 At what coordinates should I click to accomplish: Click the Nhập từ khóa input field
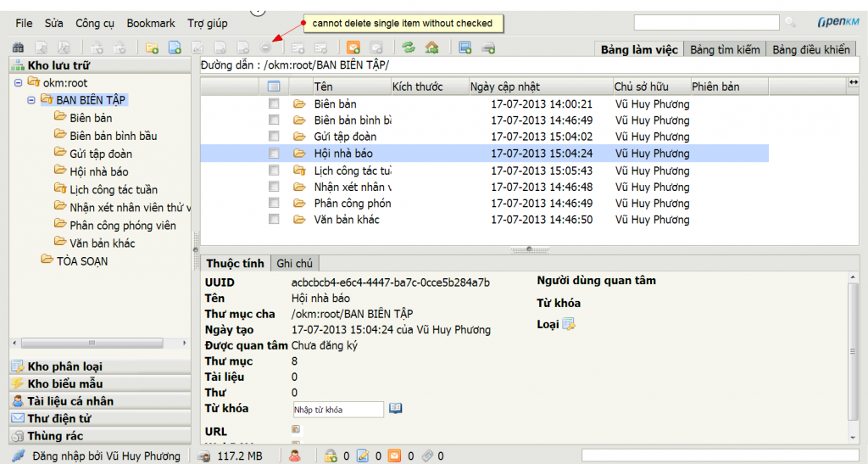337,410
